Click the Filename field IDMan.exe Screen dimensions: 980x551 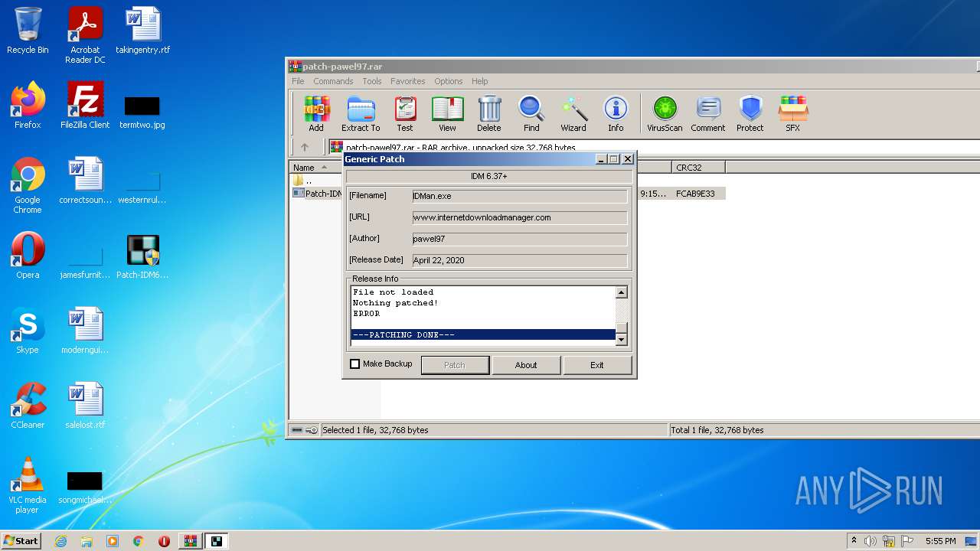tap(520, 196)
